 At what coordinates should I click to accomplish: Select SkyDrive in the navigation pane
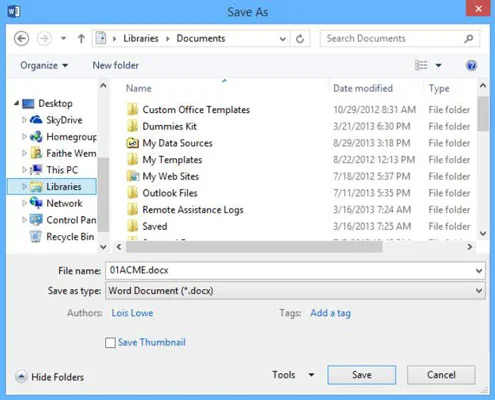(x=64, y=120)
